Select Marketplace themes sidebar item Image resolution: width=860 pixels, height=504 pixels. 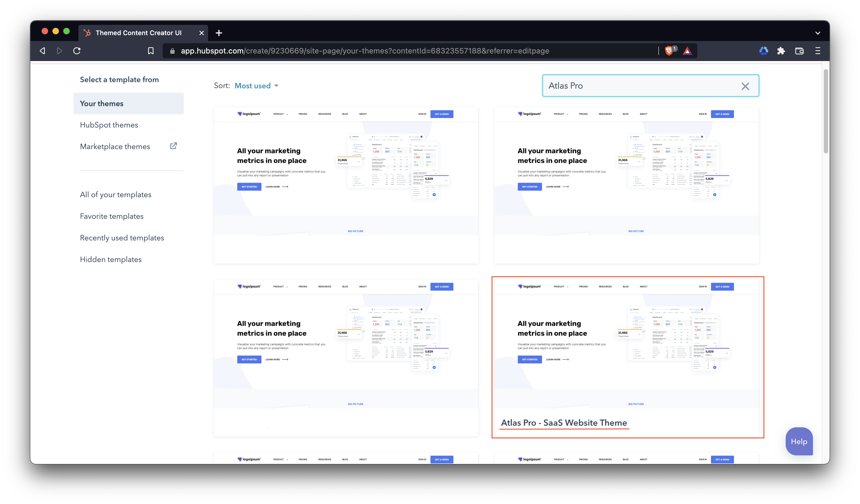[115, 146]
